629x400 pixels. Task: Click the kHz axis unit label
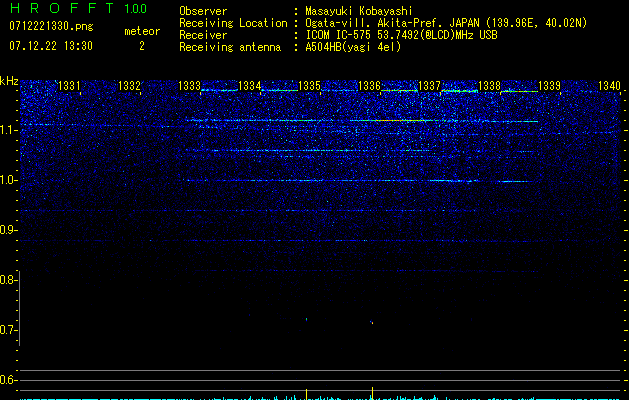(9, 81)
